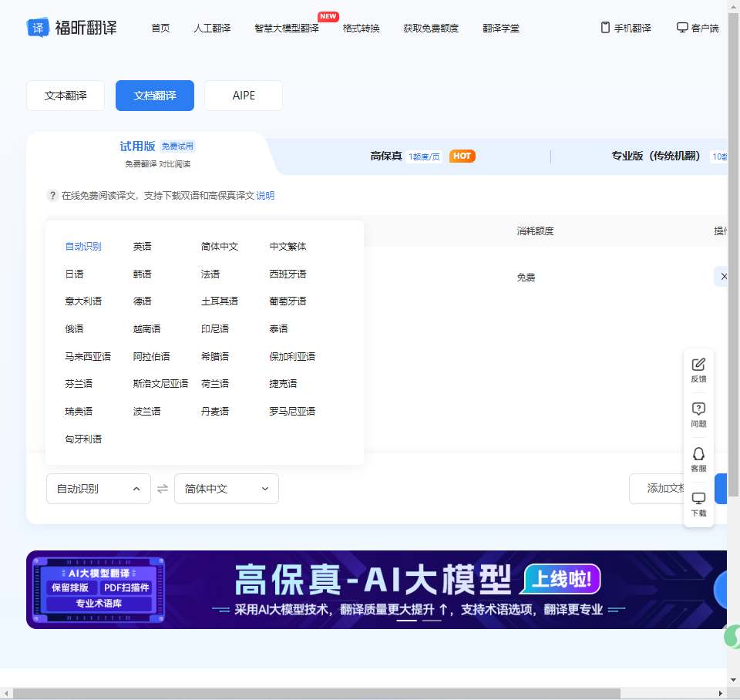Click the question mark help icon
Viewport: 740px width, 700px height.
click(52, 195)
